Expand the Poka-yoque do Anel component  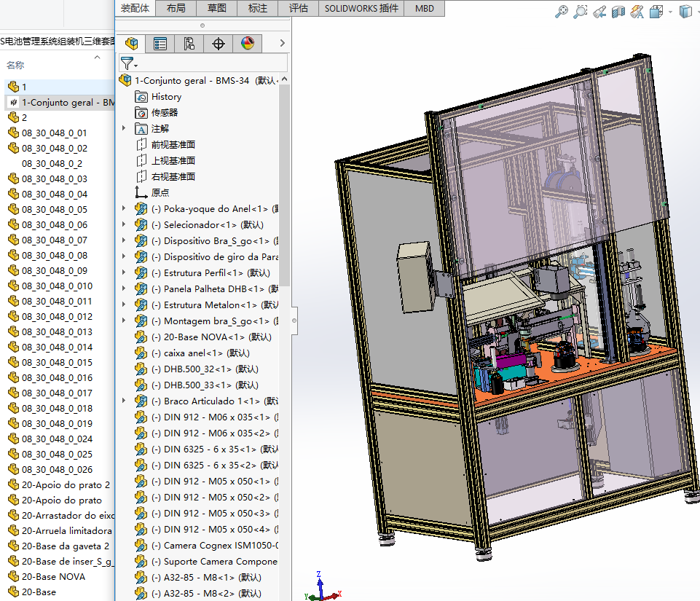click(124, 209)
